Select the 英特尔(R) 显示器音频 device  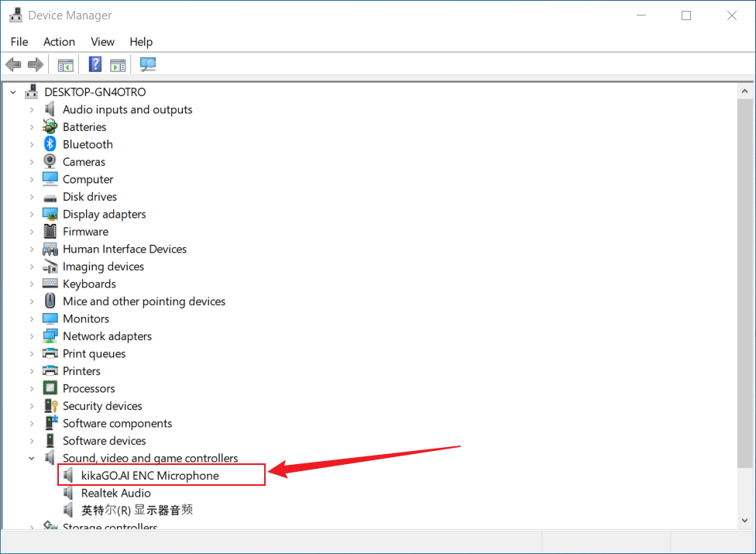click(136, 510)
